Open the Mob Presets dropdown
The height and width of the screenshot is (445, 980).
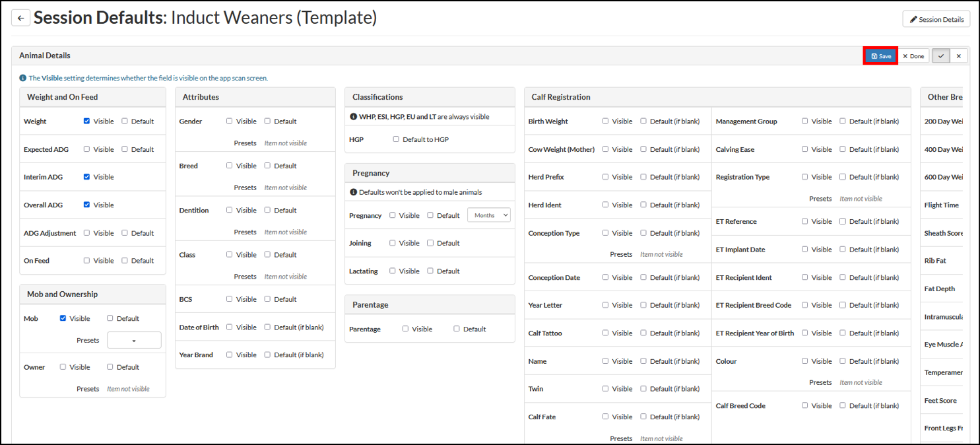[x=134, y=340]
